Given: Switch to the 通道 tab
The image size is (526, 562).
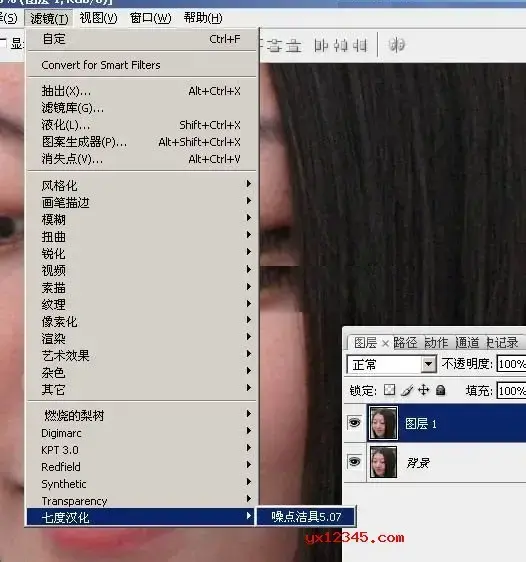Looking at the screenshot, I should (x=467, y=343).
